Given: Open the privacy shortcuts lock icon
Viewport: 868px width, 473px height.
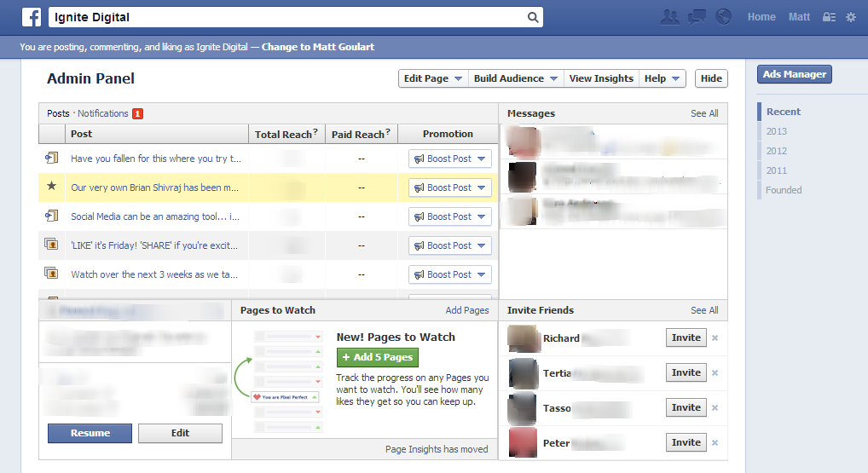Looking at the screenshot, I should pos(829,17).
